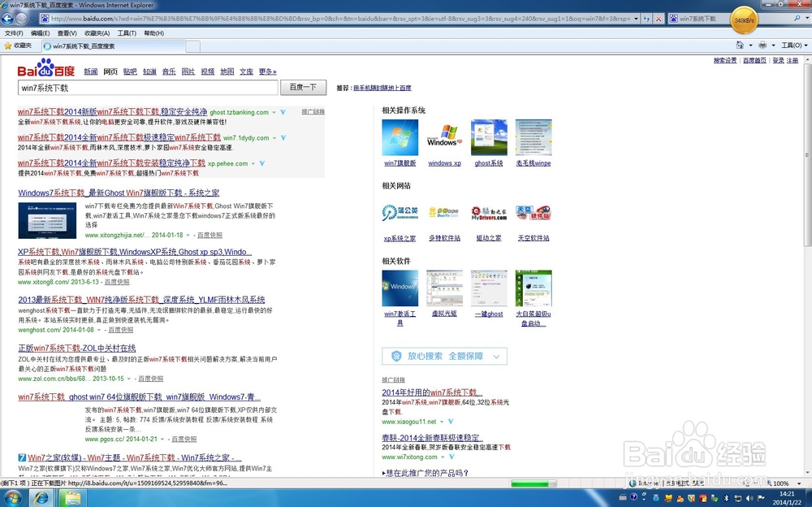
Task: Open the 搜索设置 link
Action: [x=725, y=60]
